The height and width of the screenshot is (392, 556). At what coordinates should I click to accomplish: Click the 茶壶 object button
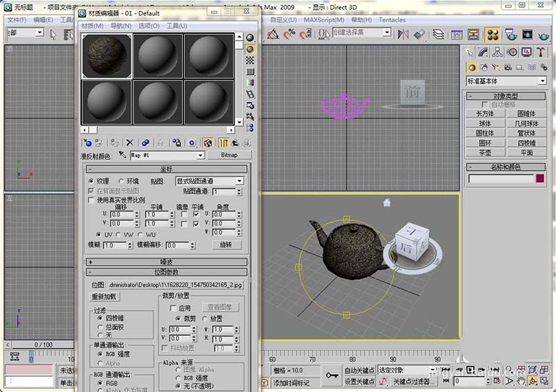(x=485, y=152)
